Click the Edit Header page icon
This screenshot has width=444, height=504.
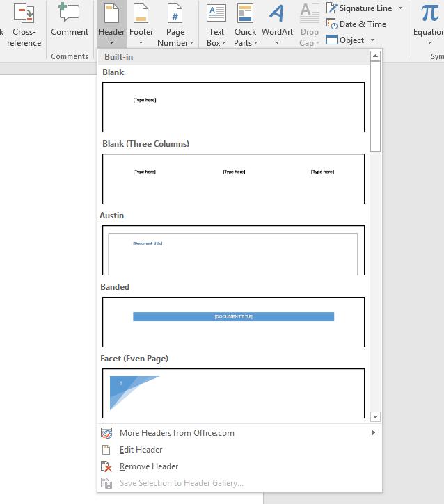(x=106, y=450)
